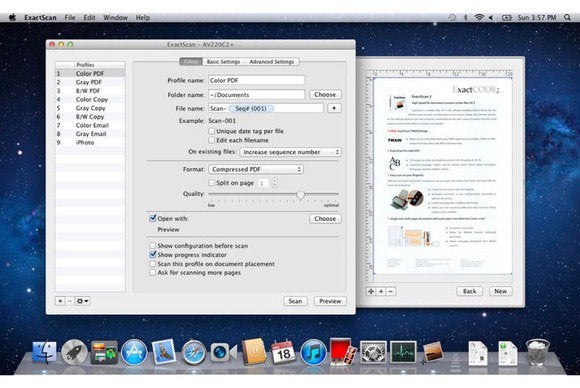Open the Edit menu
580x388 pixels.
(x=89, y=17)
